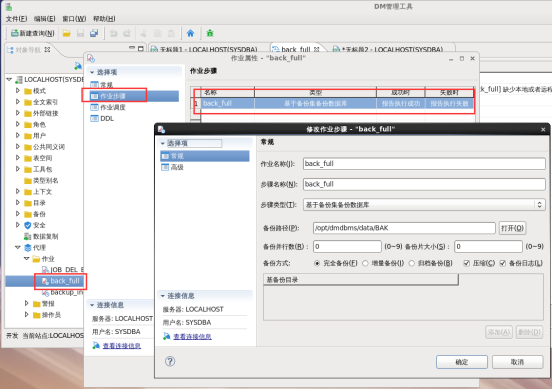
Task: Click the 确定 button
Action: pos(462,362)
